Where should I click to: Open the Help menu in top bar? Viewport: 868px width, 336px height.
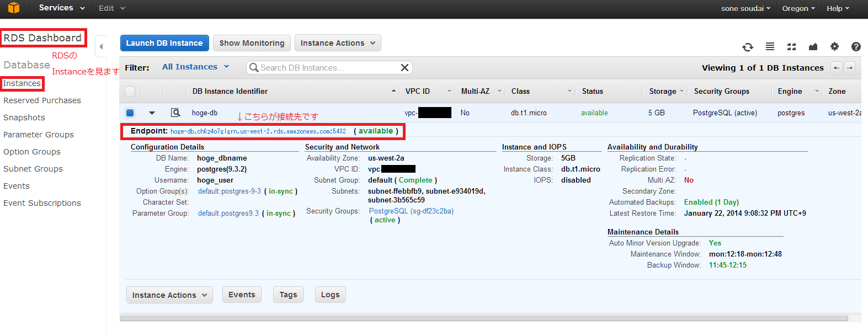(x=838, y=8)
